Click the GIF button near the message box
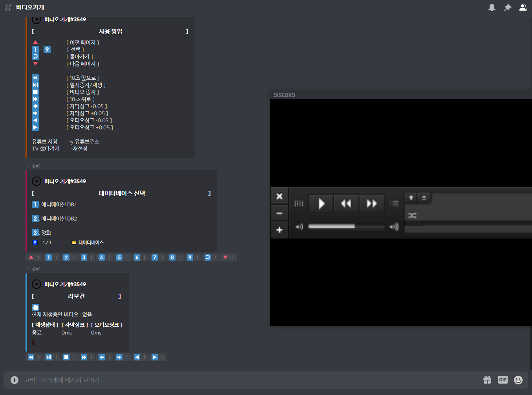Image resolution: width=532 pixels, height=395 pixels. click(x=503, y=380)
